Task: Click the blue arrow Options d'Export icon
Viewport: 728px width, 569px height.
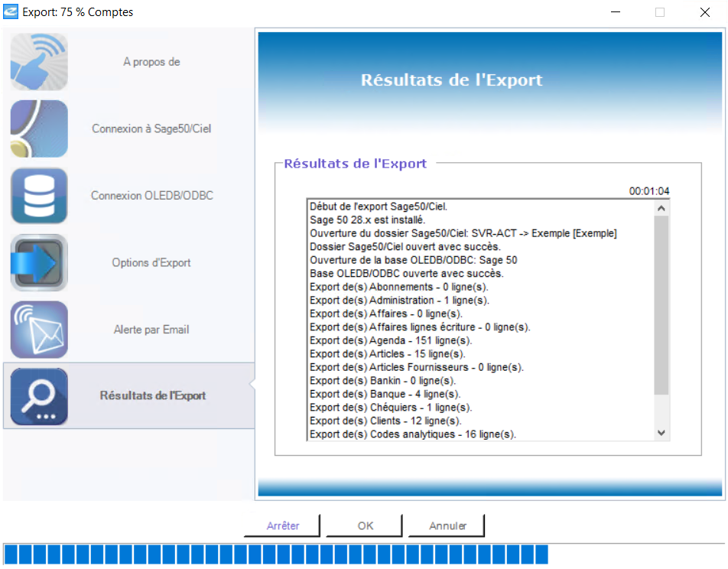Action: (39, 262)
